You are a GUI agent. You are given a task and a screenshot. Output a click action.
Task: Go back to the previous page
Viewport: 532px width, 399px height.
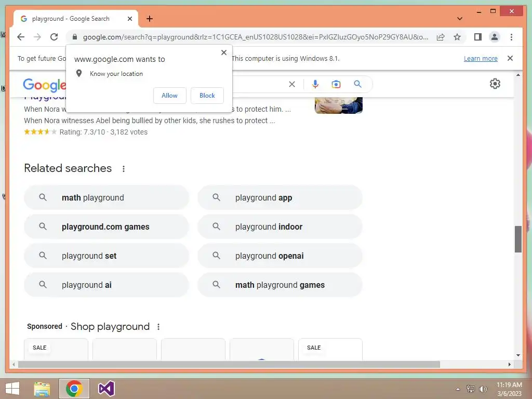21,37
